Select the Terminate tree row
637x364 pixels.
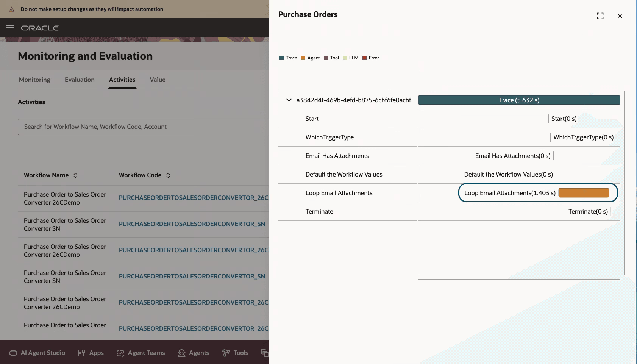[x=348, y=211]
